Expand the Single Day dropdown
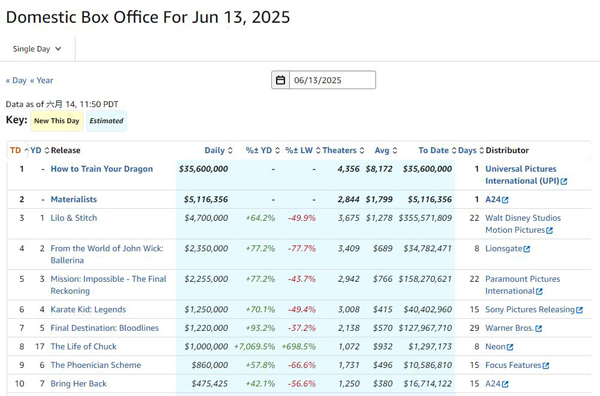 37,49
